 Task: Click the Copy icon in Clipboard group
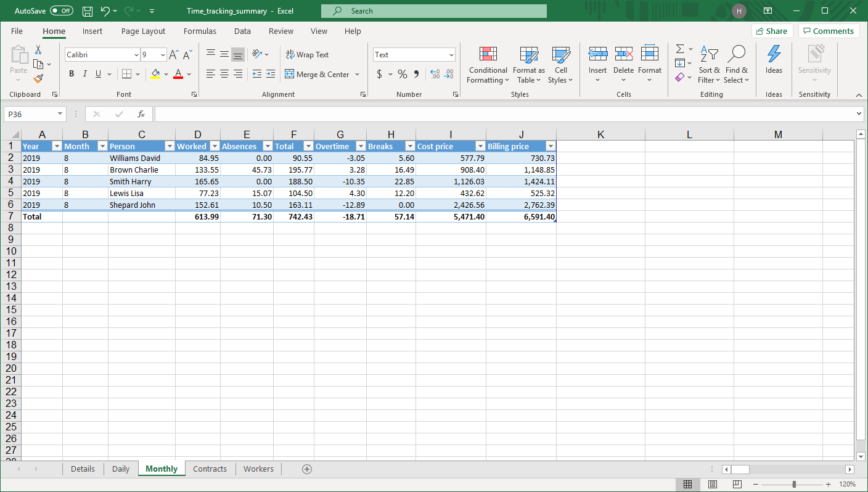click(x=38, y=64)
